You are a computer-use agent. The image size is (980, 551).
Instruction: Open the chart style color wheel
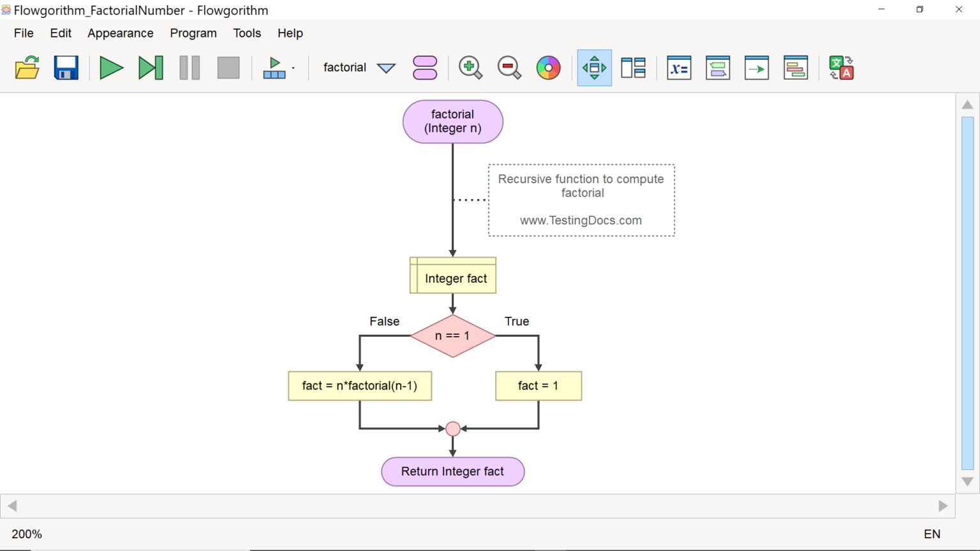548,67
